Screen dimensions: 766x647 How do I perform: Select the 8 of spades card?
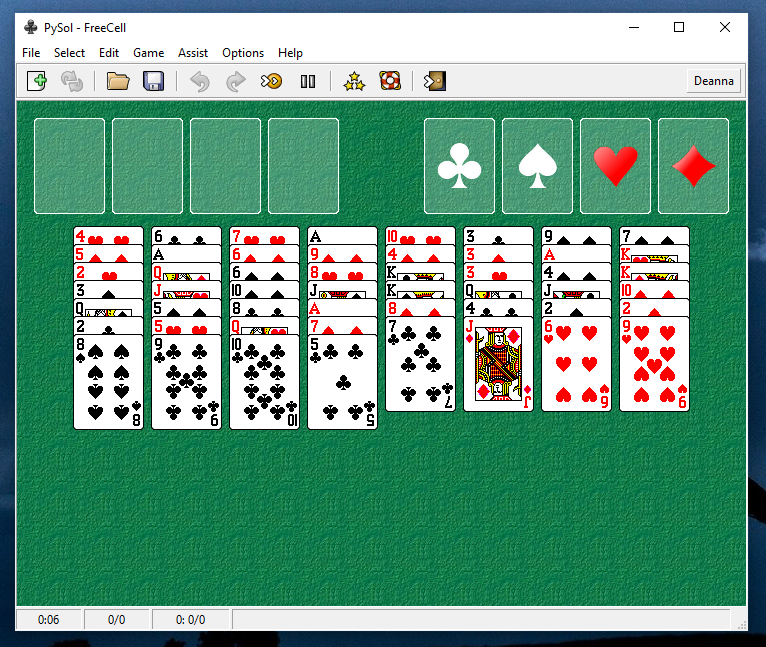pos(108,382)
